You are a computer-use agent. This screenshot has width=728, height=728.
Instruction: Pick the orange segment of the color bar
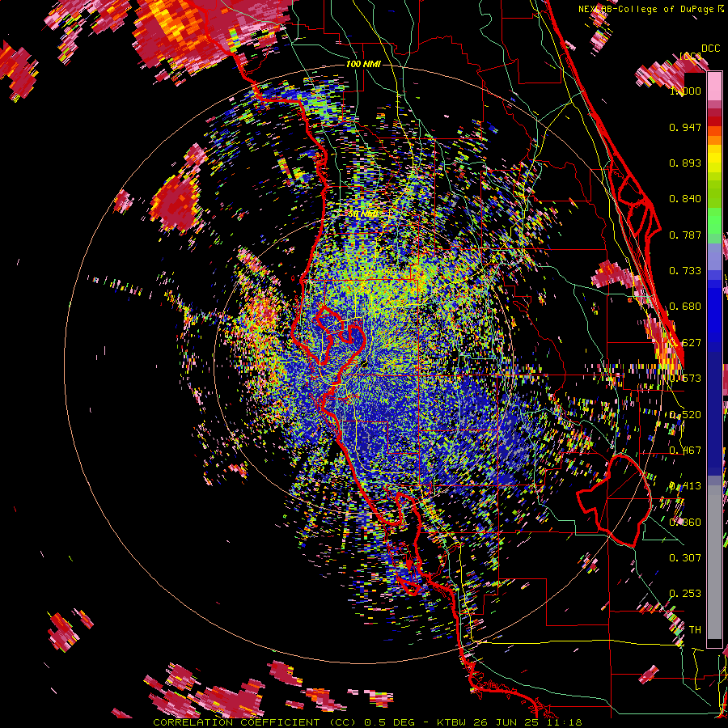[714, 136]
